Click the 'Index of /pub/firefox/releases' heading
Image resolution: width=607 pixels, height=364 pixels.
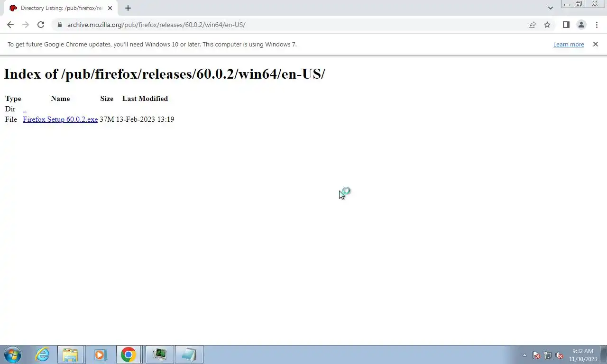pos(165,74)
